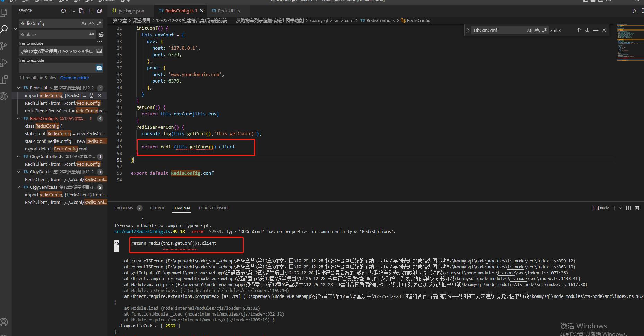Split the terminal panel
The height and width of the screenshot is (336, 644).
click(628, 208)
